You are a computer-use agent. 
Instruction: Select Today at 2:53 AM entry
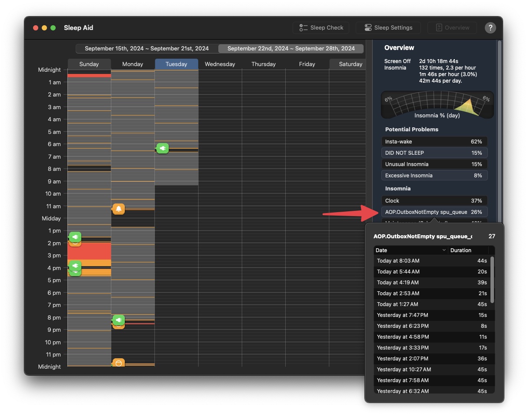tap(432, 293)
